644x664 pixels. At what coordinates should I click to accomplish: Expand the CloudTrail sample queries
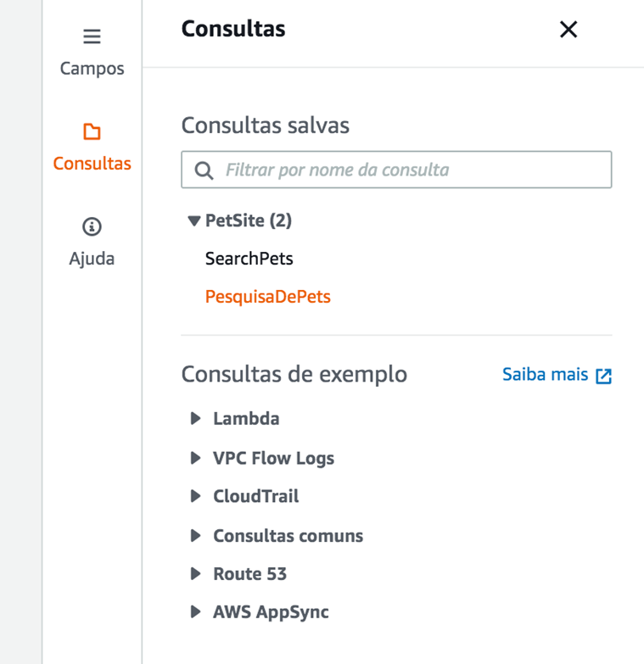coord(196,496)
